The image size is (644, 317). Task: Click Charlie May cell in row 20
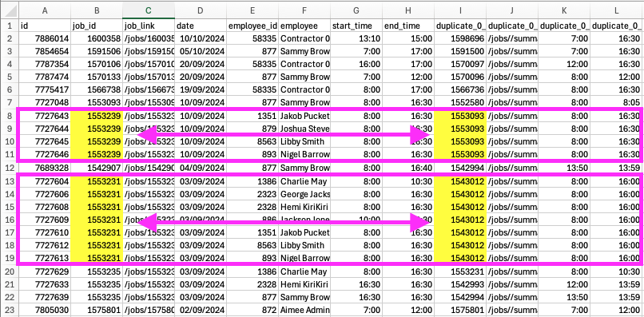(304, 271)
